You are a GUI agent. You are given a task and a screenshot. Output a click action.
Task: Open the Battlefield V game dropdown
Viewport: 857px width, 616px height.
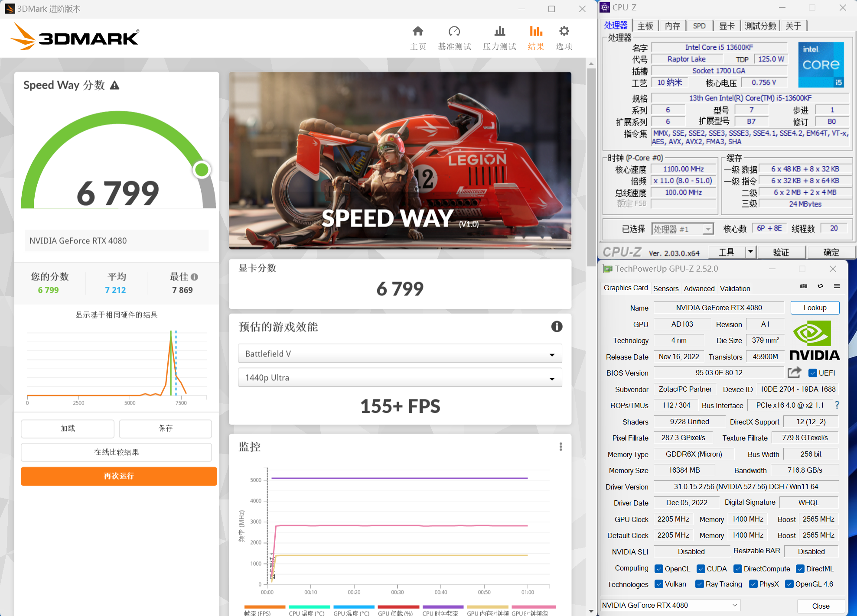coord(552,353)
